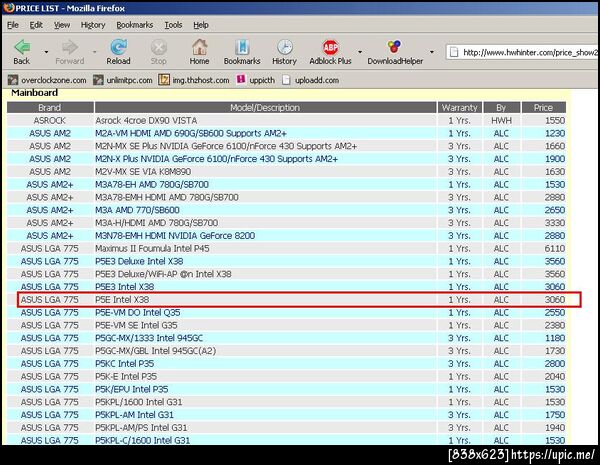Click the DownloadHelper colored balls icon
The height and width of the screenshot is (465, 600).
pyautogui.click(x=395, y=47)
